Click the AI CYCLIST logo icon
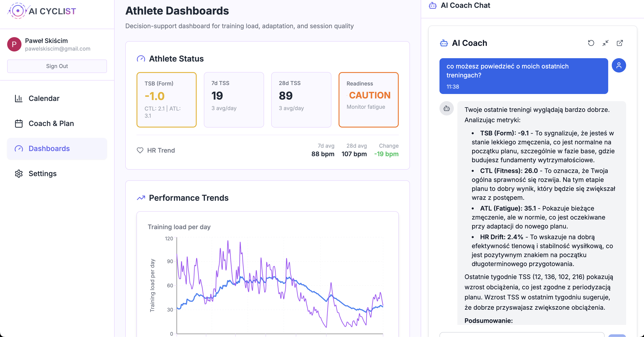Image resolution: width=644 pixels, height=337 pixels. [17, 11]
